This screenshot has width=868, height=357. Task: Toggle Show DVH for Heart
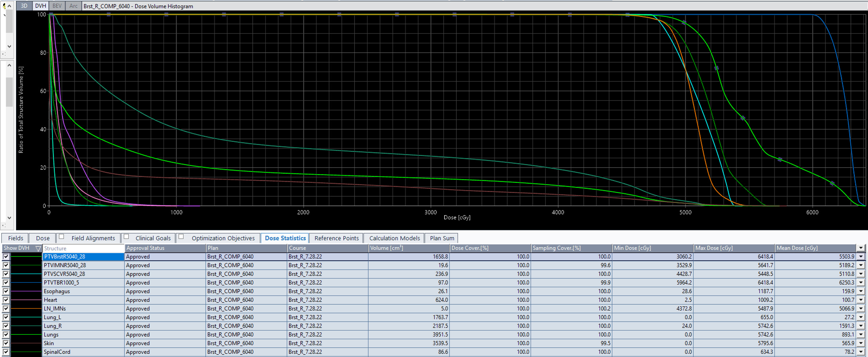pos(6,300)
